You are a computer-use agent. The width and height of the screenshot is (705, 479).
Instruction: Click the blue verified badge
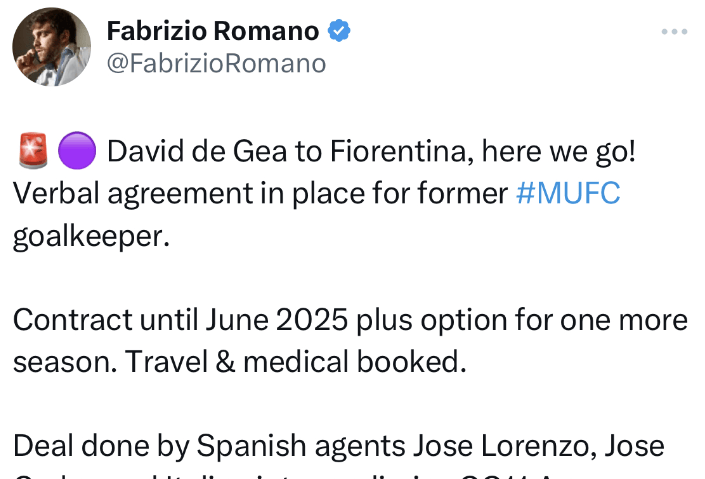coord(339,31)
